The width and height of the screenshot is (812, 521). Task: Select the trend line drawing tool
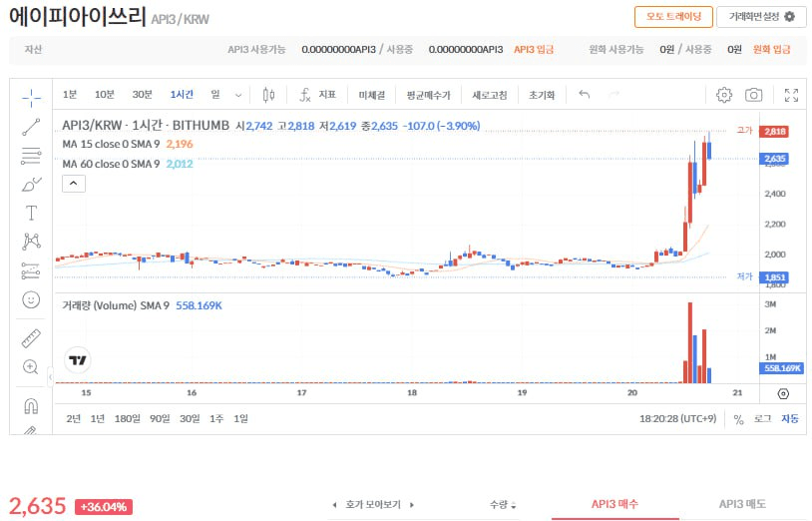coord(31,127)
